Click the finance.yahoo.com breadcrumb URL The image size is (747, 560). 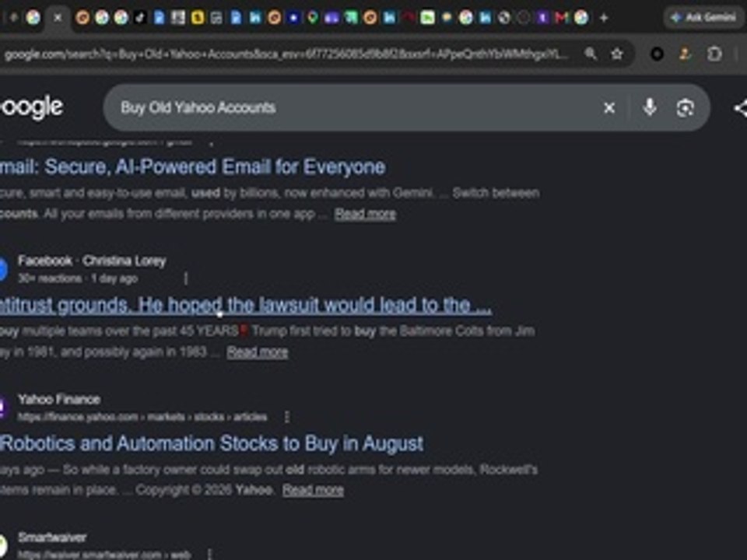pos(142,417)
